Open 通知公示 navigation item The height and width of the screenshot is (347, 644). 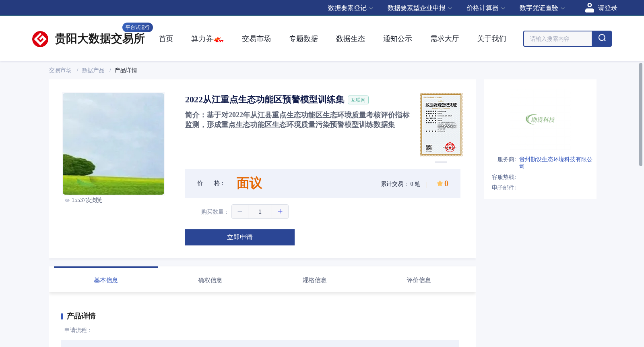click(x=398, y=39)
